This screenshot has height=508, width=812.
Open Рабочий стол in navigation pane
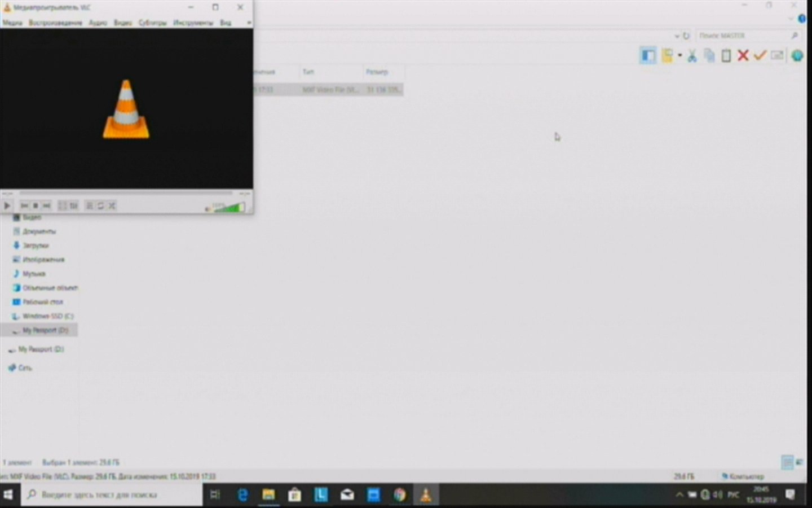tap(43, 302)
